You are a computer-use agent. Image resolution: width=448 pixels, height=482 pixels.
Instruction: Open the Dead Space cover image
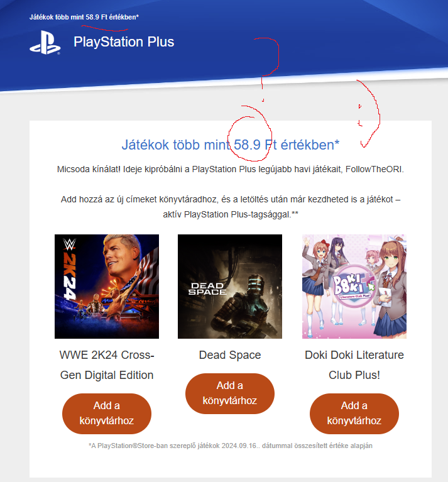(230, 287)
